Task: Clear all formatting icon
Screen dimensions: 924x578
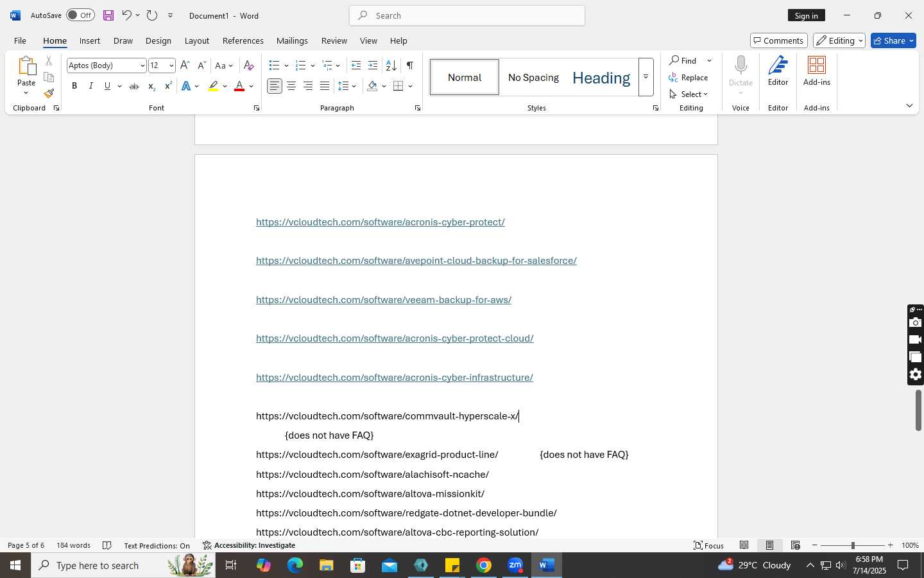Action: (x=249, y=66)
